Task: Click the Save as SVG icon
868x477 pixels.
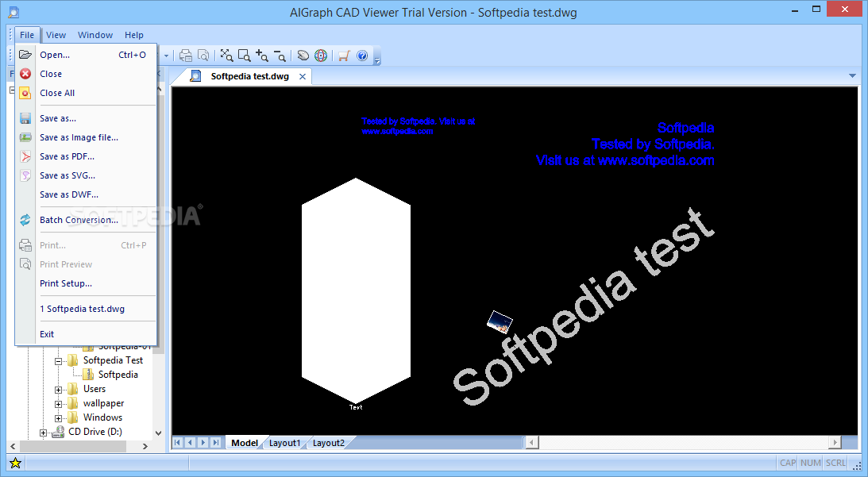Action: (x=25, y=175)
